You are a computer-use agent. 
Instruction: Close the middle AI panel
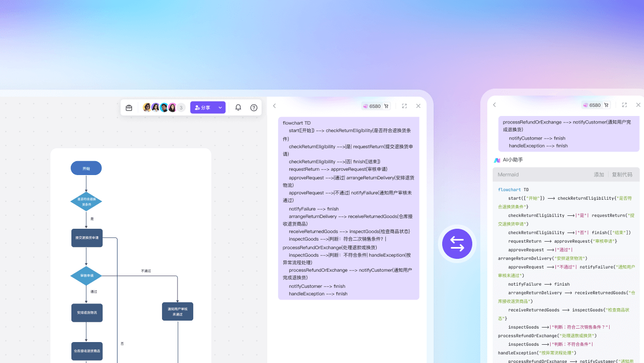(x=418, y=106)
